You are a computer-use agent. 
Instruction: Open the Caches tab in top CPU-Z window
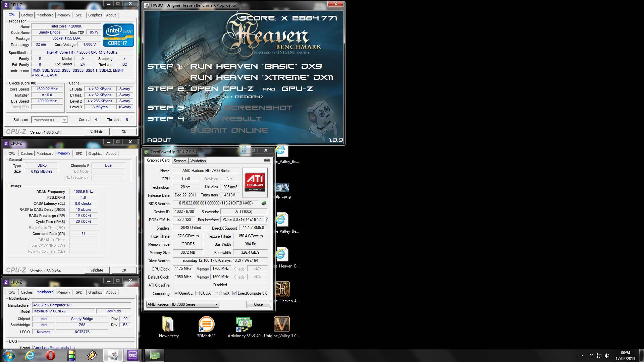point(27,15)
